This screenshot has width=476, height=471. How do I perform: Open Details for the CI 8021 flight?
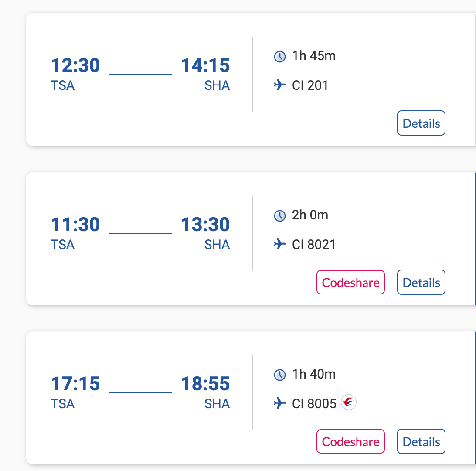coord(421,283)
